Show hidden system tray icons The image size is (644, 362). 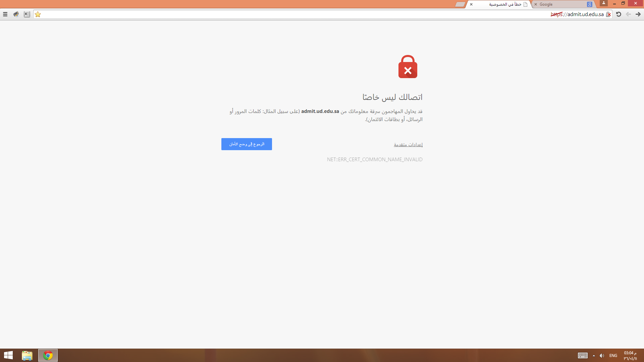594,356
